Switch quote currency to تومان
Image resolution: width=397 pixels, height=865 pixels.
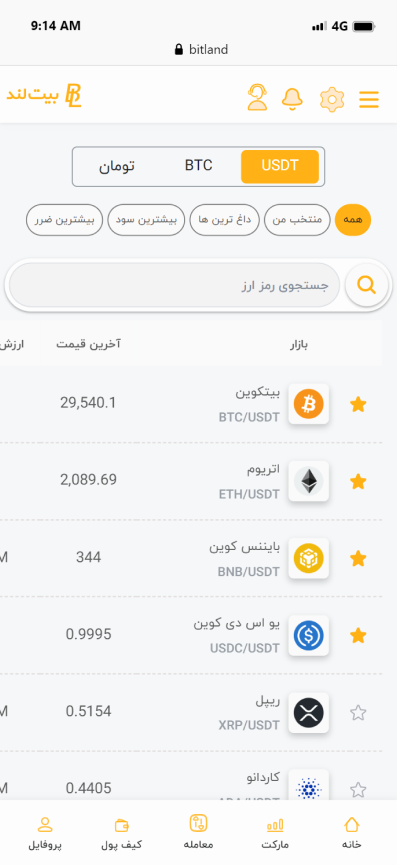coord(117,166)
